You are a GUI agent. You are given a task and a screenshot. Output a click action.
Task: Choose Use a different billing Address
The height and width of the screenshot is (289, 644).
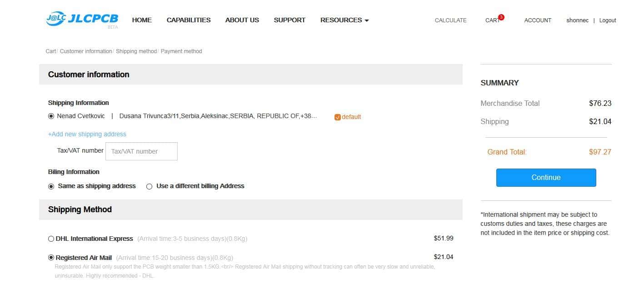[x=149, y=186]
